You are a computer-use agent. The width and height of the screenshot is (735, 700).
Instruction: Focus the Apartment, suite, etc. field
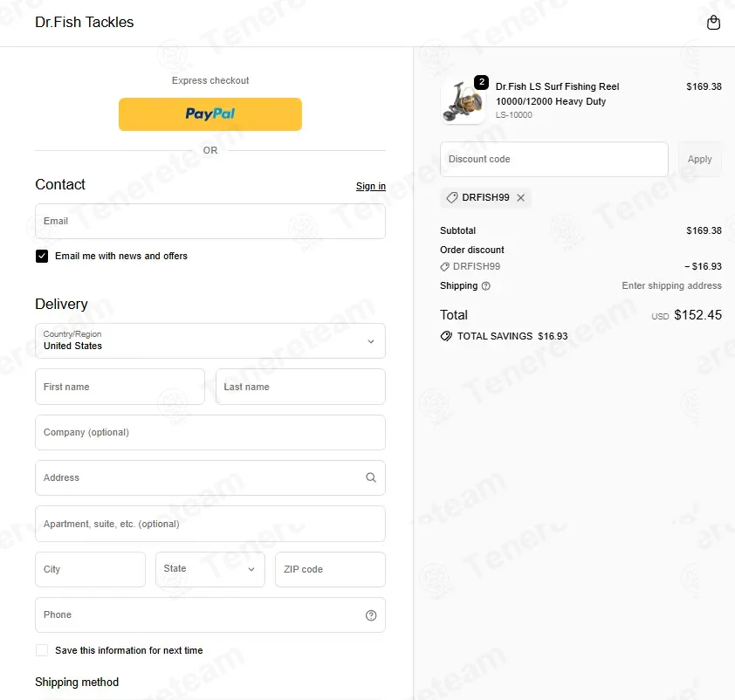tap(210, 524)
